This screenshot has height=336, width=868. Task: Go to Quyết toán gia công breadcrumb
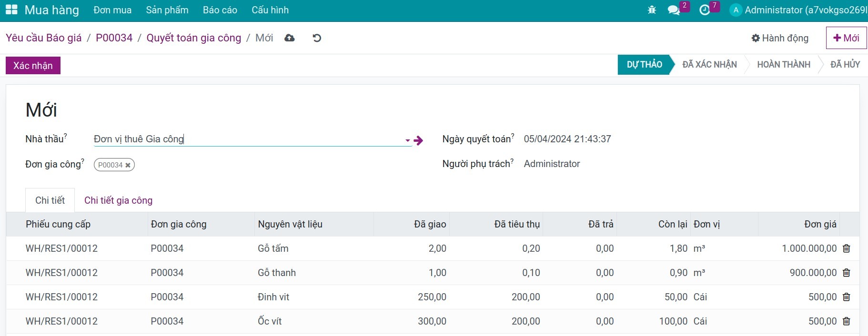[194, 38]
